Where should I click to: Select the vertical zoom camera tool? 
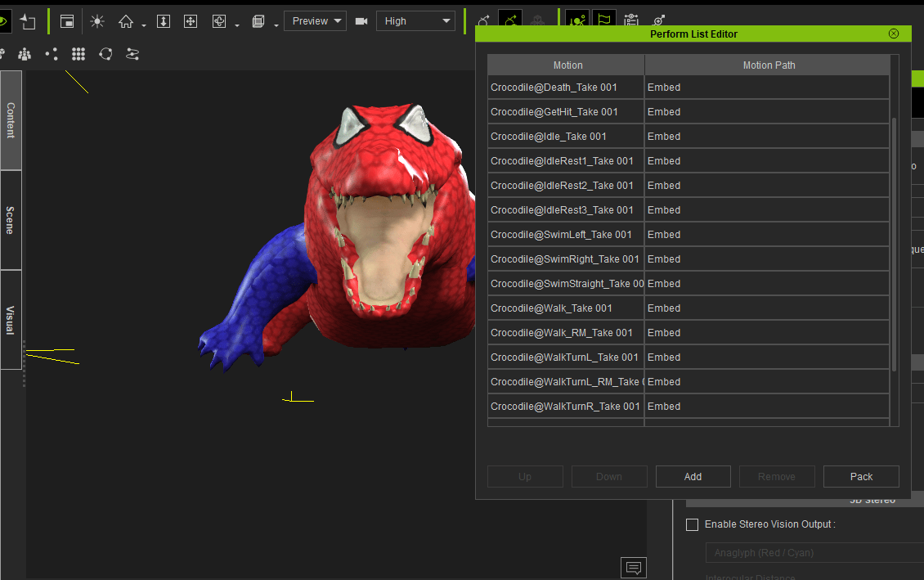[163, 21]
